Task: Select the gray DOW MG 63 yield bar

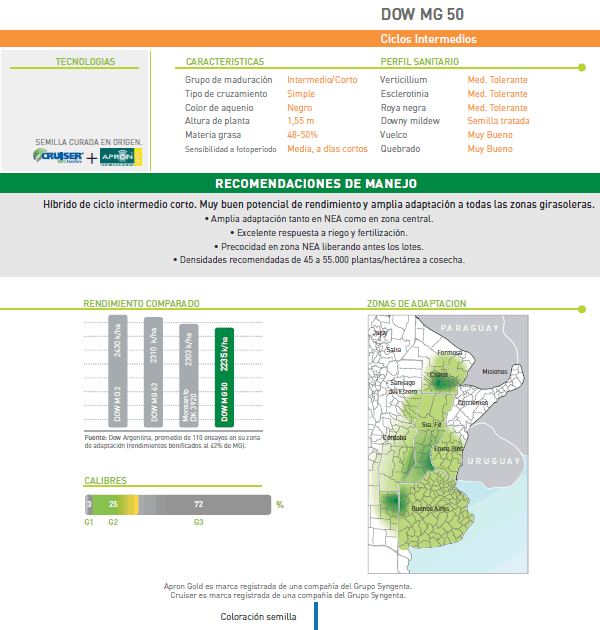Action: click(x=153, y=372)
